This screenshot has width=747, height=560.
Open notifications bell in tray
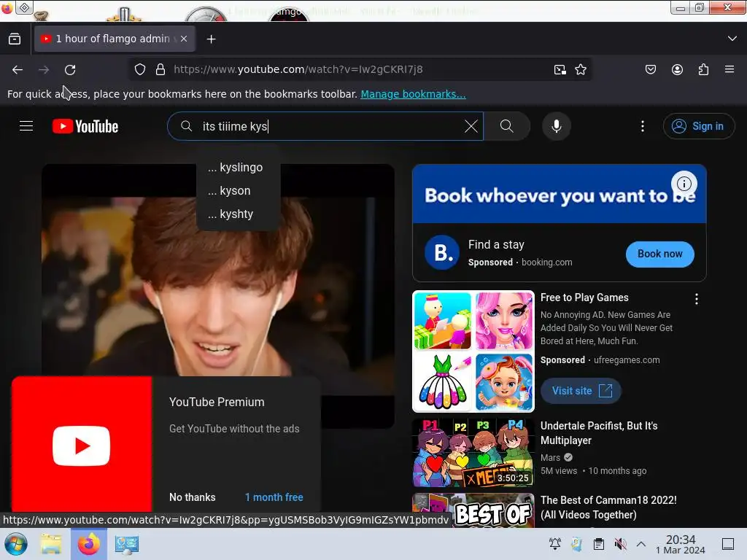[555, 543]
